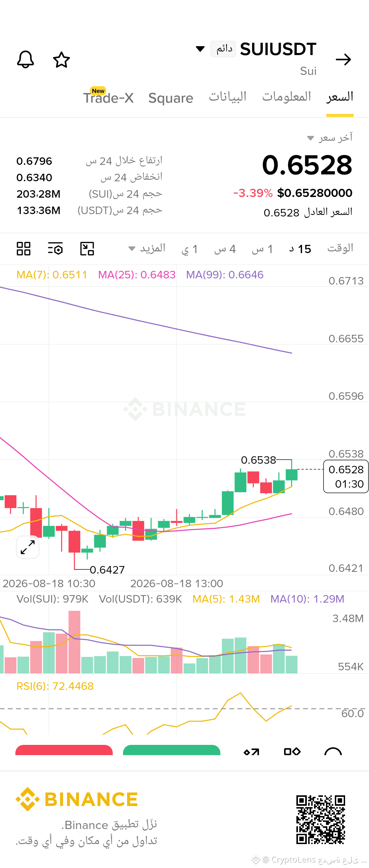The image size is (369, 868).
Task: Tap the MA(7): 0.6511 indicator label
Action: (x=52, y=275)
